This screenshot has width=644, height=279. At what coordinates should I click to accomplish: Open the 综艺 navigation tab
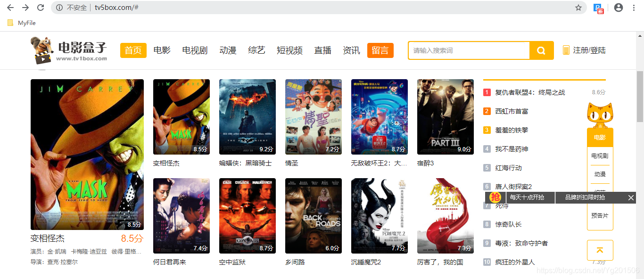(257, 50)
